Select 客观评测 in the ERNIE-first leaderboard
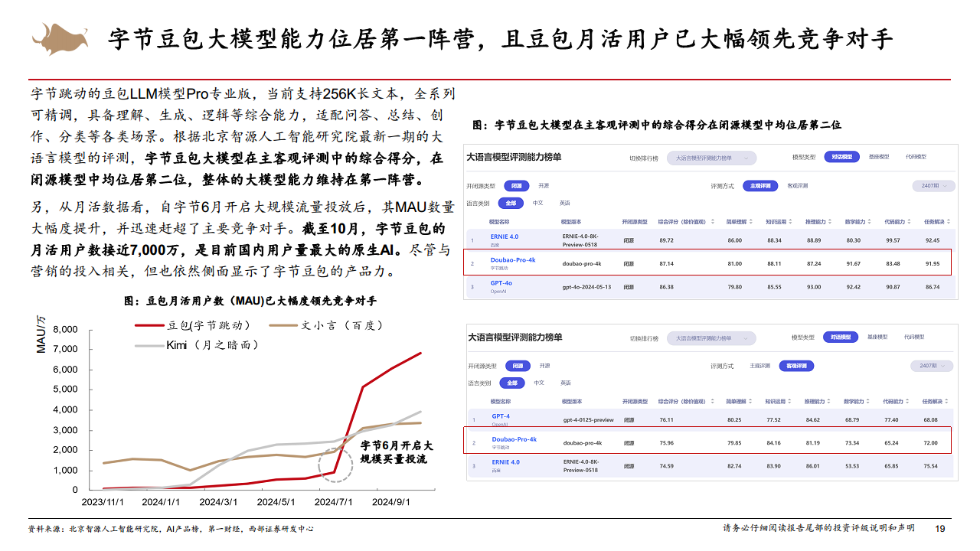980x551 pixels. click(x=798, y=186)
